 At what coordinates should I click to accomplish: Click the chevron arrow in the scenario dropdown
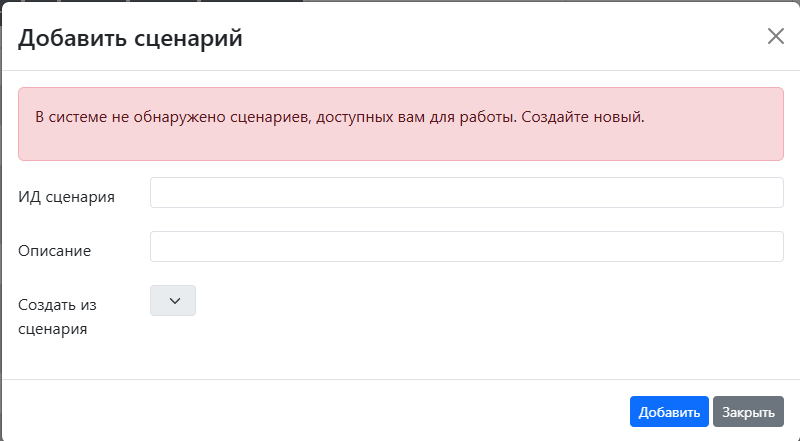(173, 301)
